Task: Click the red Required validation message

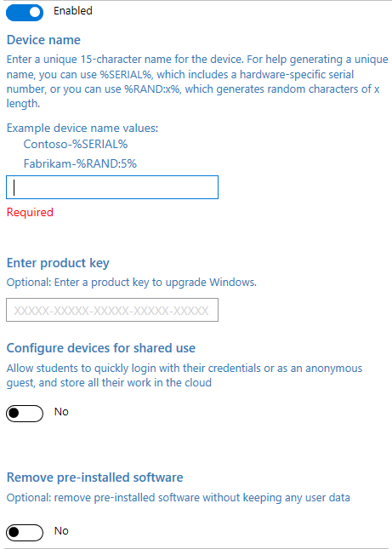Action: pyautogui.click(x=30, y=212)
